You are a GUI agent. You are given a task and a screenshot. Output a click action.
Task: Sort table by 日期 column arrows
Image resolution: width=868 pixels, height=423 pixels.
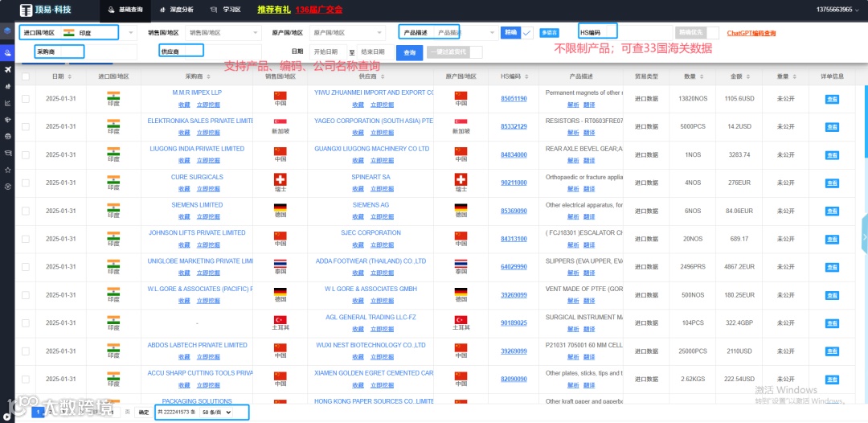(70, 77)
